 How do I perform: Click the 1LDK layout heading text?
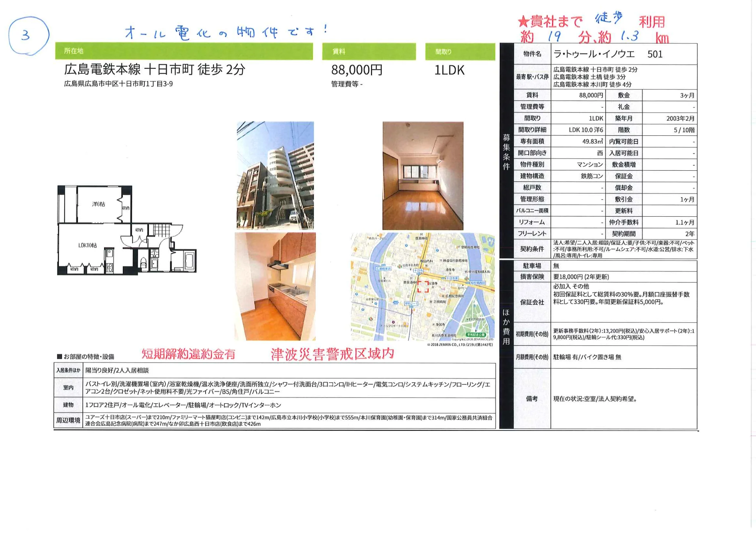[449, 70]
